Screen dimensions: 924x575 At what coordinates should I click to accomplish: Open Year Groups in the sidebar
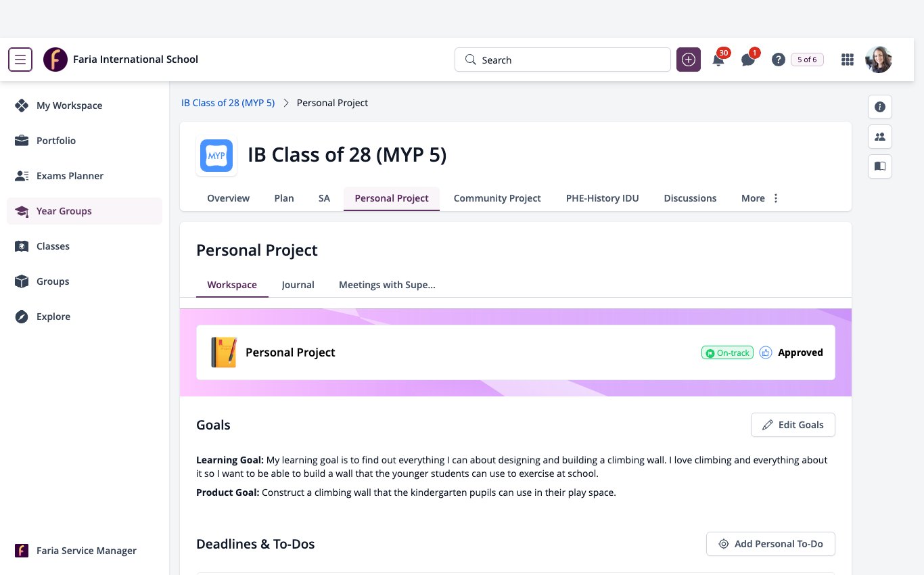pyautogui.click(x=85, y=211)
